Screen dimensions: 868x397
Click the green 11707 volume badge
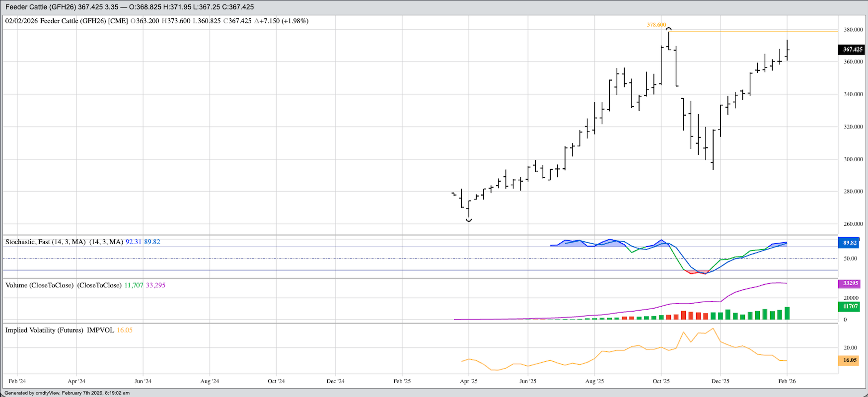pyautogui.click(x=850, y=307)
